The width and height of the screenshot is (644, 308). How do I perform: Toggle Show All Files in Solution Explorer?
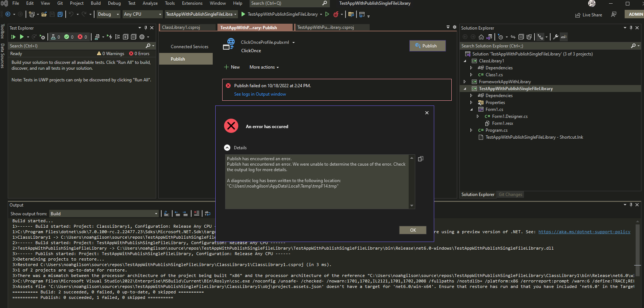click(x=529, y=37)
